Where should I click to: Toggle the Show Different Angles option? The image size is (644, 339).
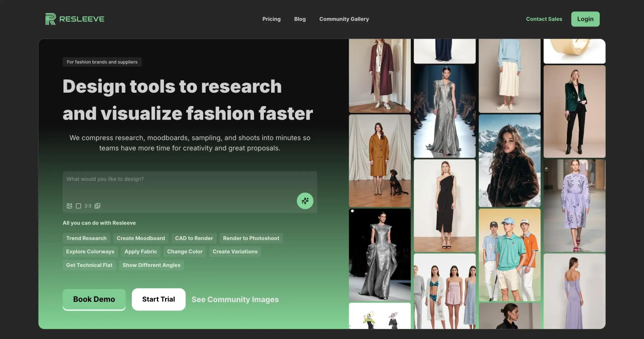tap(151, 265)
